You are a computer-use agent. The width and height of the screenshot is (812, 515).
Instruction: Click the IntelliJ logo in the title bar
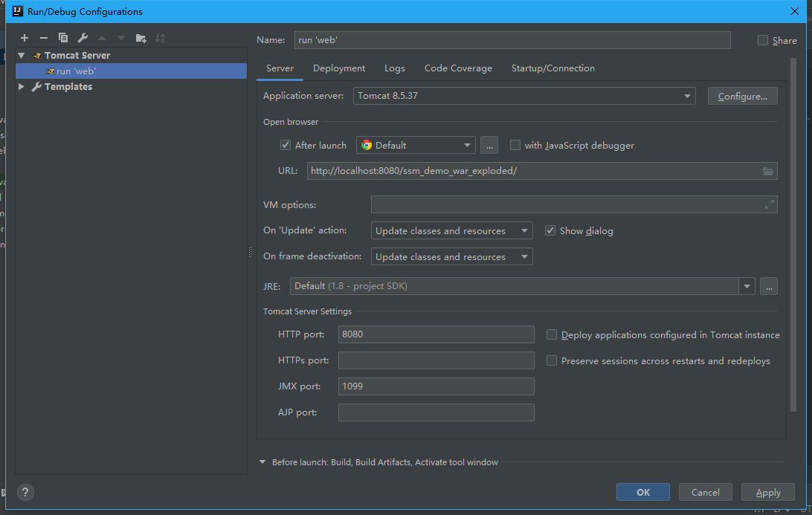[17, 11]
